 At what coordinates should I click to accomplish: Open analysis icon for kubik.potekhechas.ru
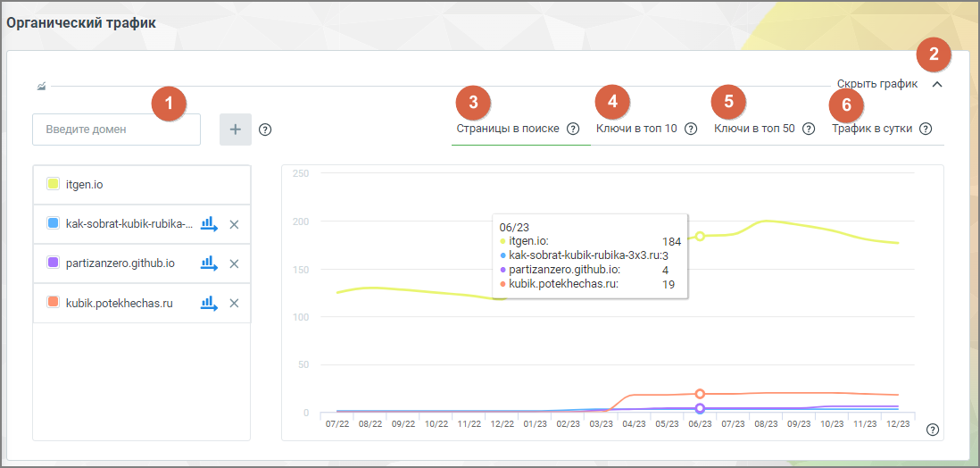pos(209,303)
